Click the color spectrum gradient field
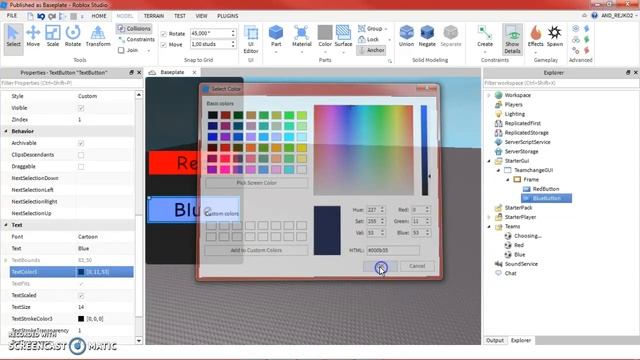 [363, 150]
